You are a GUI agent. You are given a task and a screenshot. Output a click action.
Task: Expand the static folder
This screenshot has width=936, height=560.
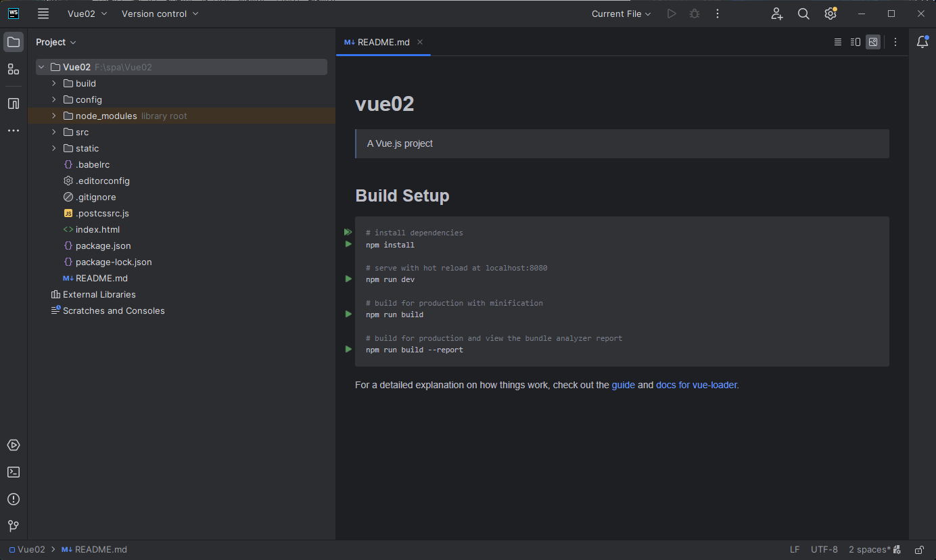click(54, 148)
